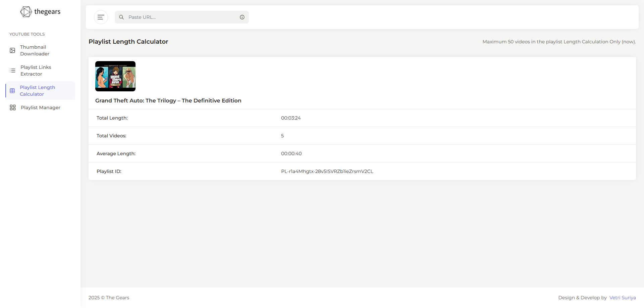Open Playlist Links Extractor tool
The image size is (644, 308).
tap(36, 71)
